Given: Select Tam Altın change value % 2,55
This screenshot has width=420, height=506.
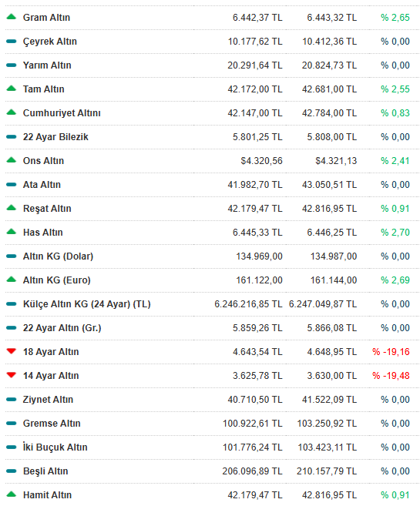Looking at the screenshot, I should tap(395, 89).
